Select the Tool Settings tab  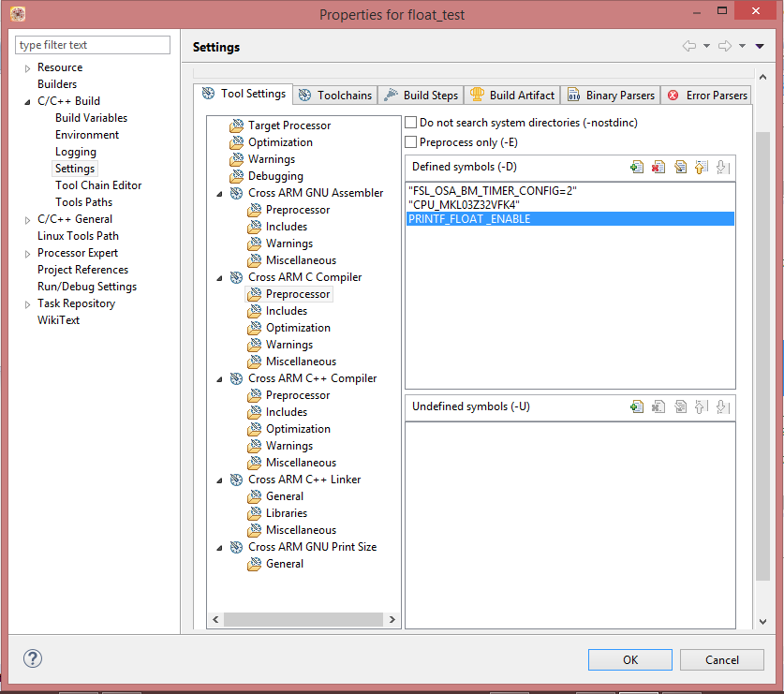tap(244, 94)
